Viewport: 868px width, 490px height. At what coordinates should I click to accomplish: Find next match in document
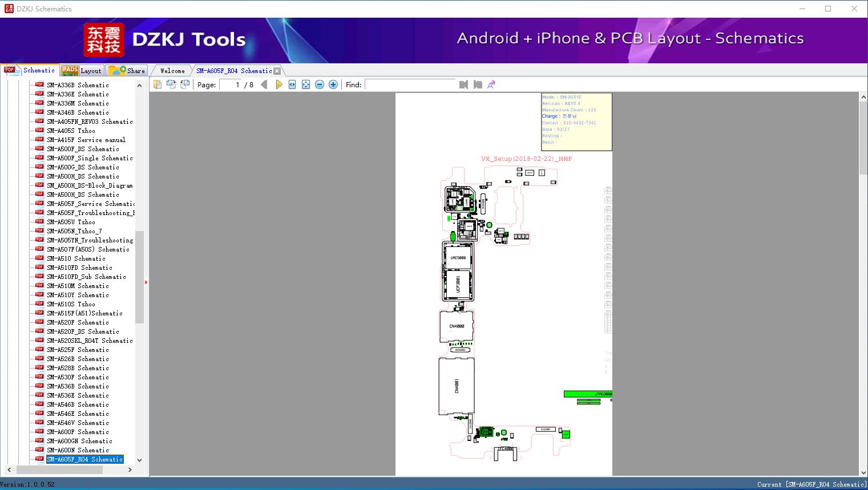click(478, 84)
